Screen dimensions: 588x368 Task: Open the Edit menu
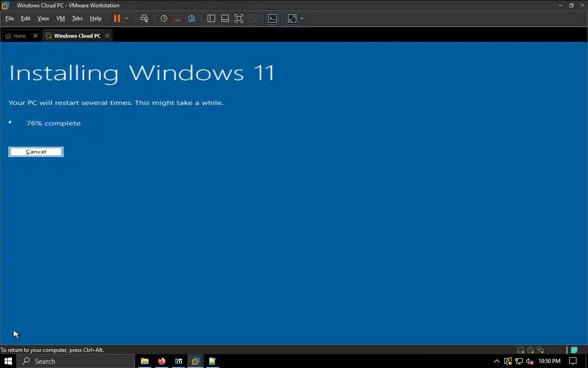[x=26, y=18]
